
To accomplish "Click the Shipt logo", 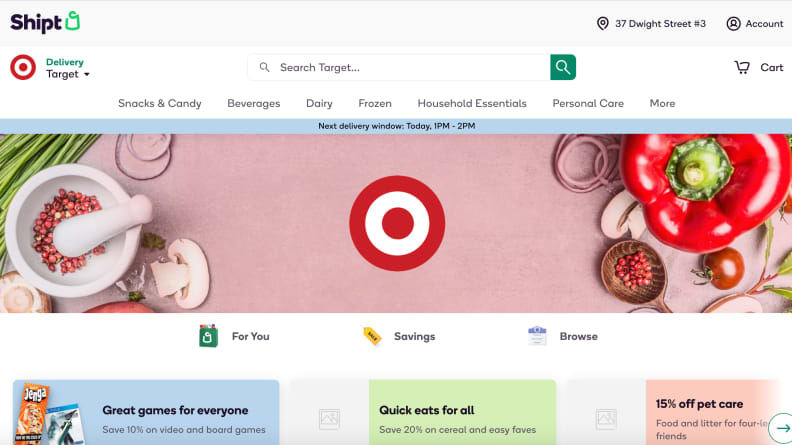I will tap(45, 22).
